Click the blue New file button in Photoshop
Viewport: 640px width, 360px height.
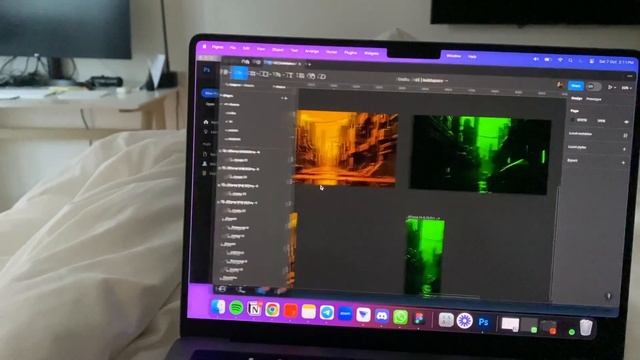pos(210,93)
